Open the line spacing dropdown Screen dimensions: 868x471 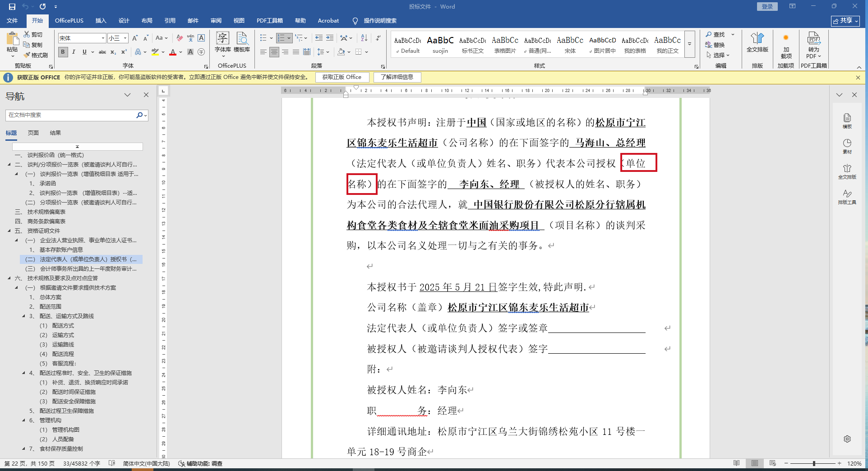[x=323, y=52]
